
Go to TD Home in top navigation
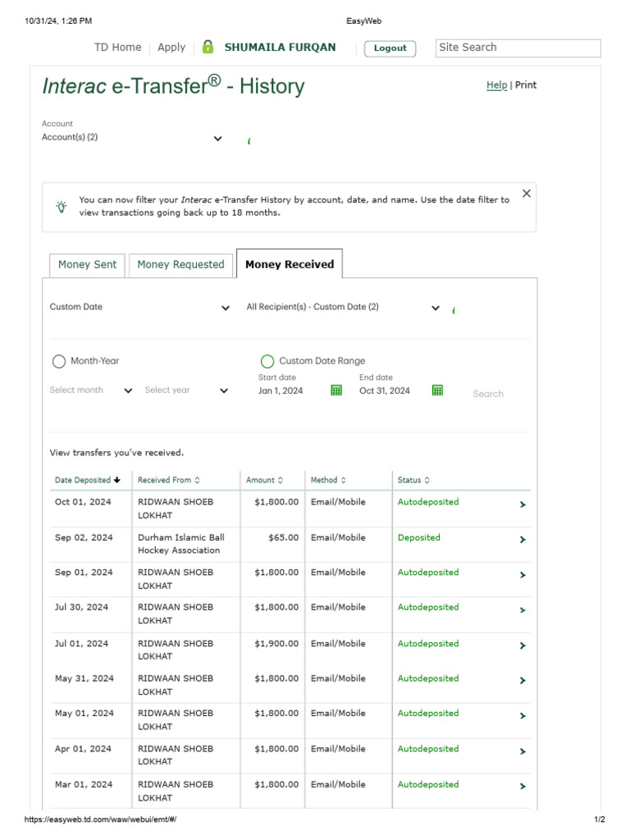[118, 47]
